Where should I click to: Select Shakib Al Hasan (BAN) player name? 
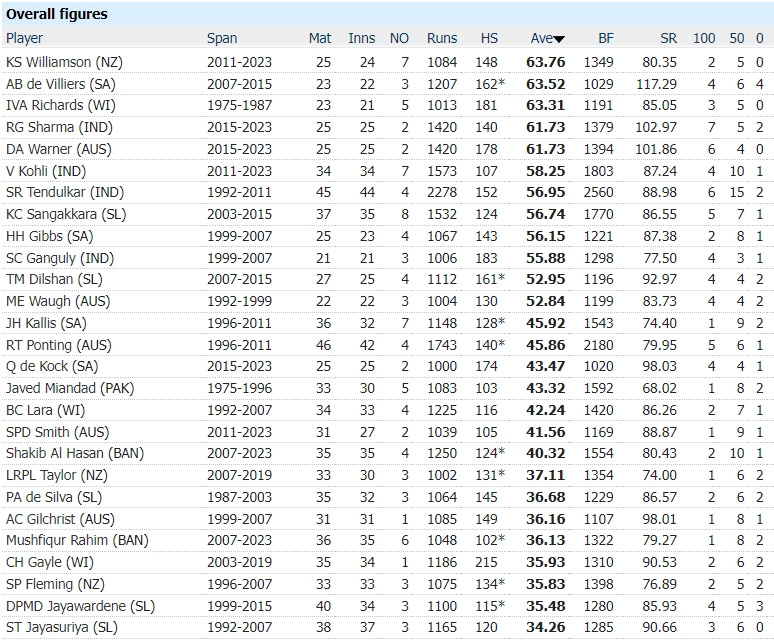point(75,453)
